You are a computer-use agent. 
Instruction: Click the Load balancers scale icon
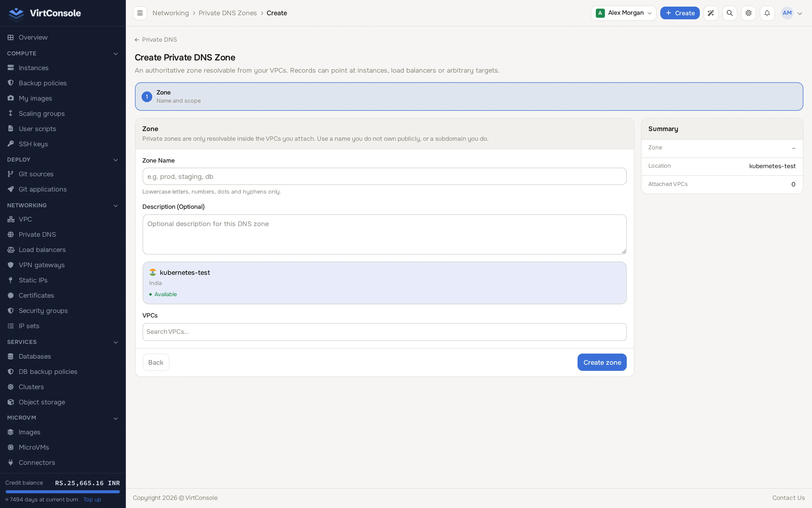coord(11,250)
